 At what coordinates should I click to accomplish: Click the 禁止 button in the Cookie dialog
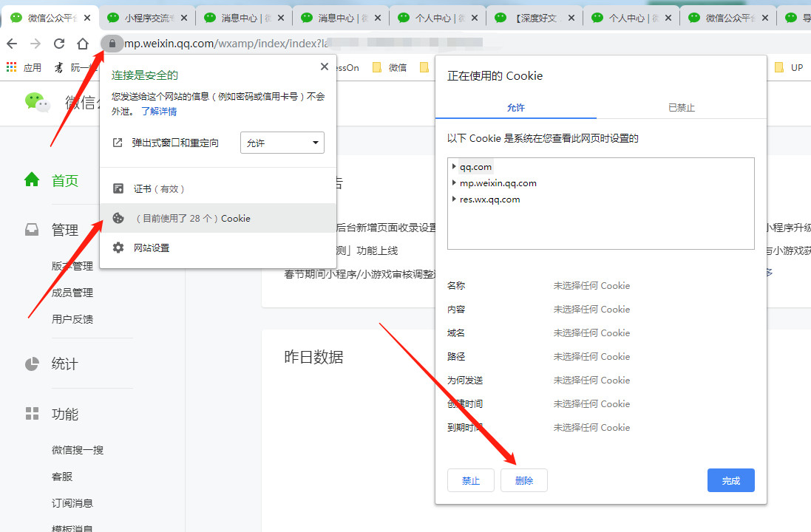click(x=471, y=481)
